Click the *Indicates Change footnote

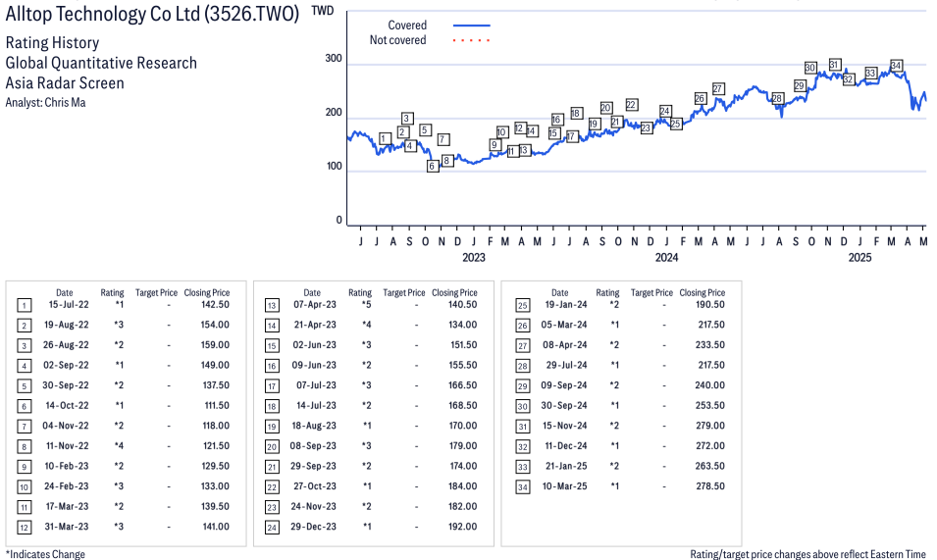point(45,554)
